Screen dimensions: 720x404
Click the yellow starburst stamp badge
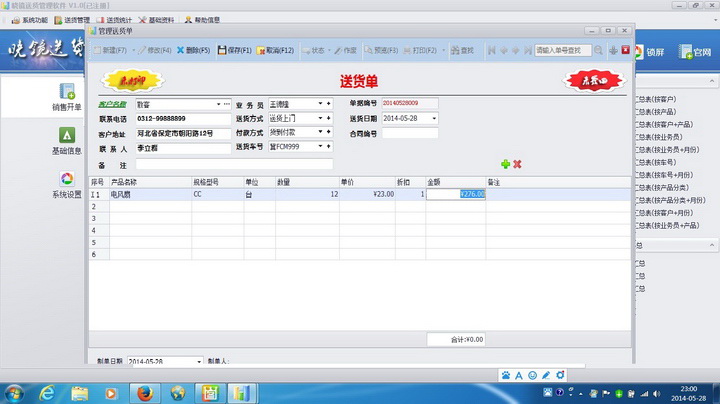tap(133, 81)
